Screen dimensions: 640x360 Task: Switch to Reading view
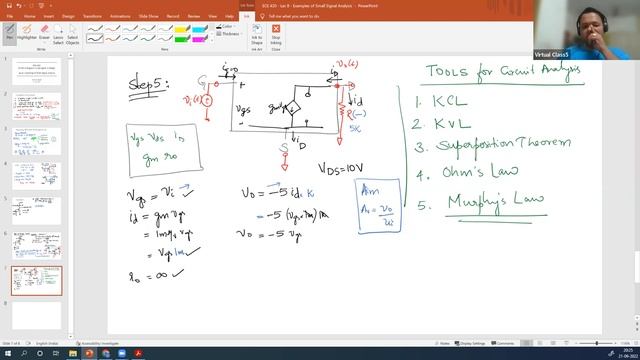(553, 343)
